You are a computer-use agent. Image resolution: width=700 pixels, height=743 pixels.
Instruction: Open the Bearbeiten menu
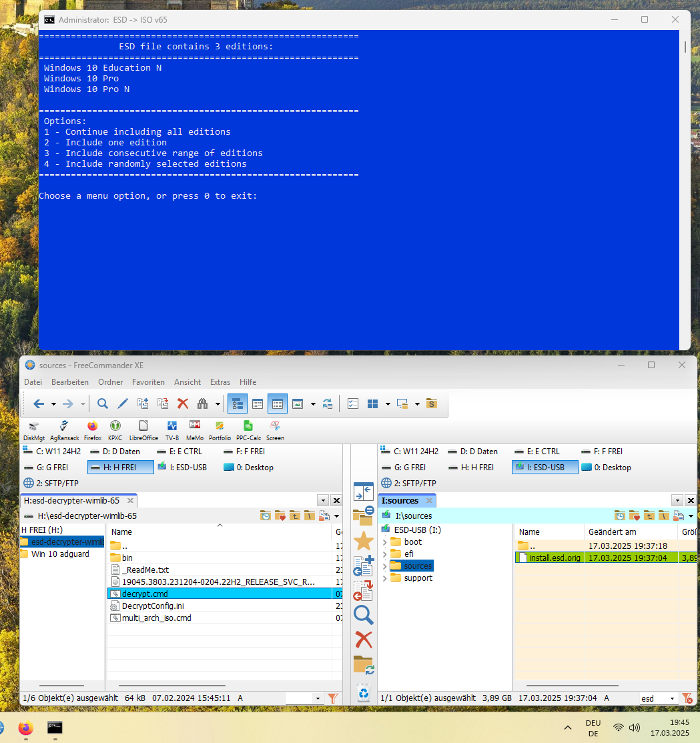tap(70, 382)
